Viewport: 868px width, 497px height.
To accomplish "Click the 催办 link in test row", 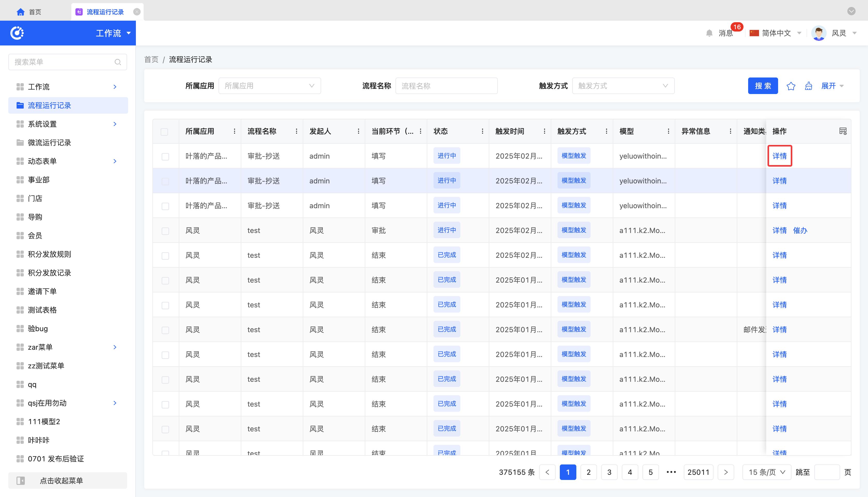I will click(800, 230).
